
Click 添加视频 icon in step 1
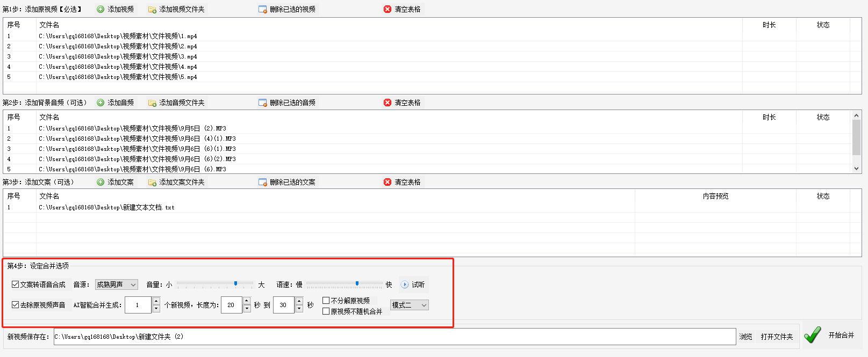pyautogui.click(x=101, y=9)
